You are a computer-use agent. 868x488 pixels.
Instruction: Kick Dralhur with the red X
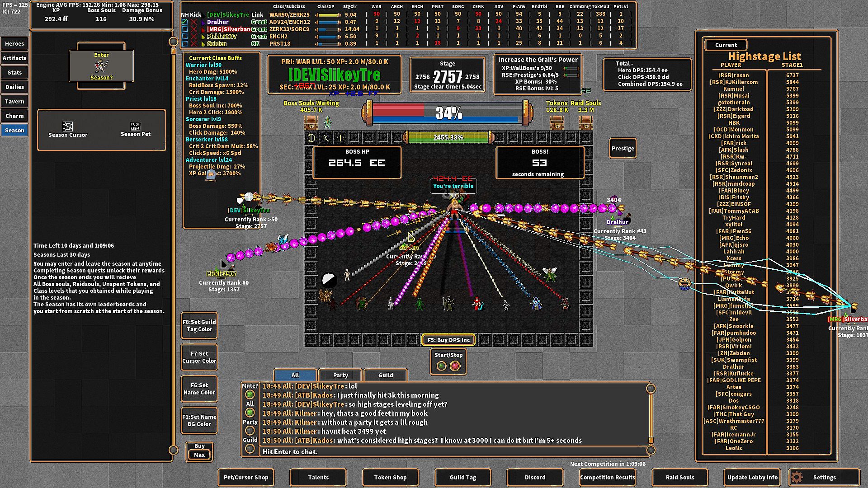194,22
